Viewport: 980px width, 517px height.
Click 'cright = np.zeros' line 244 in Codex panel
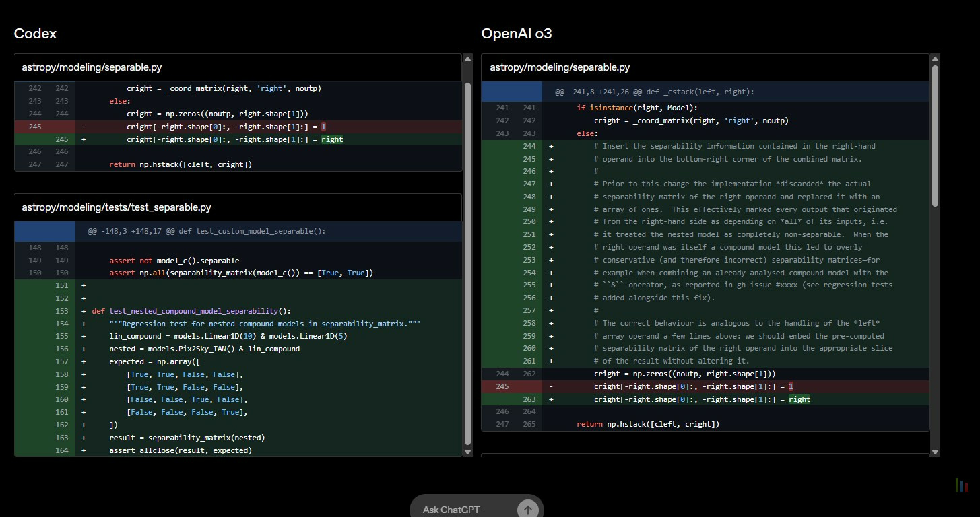238,114
